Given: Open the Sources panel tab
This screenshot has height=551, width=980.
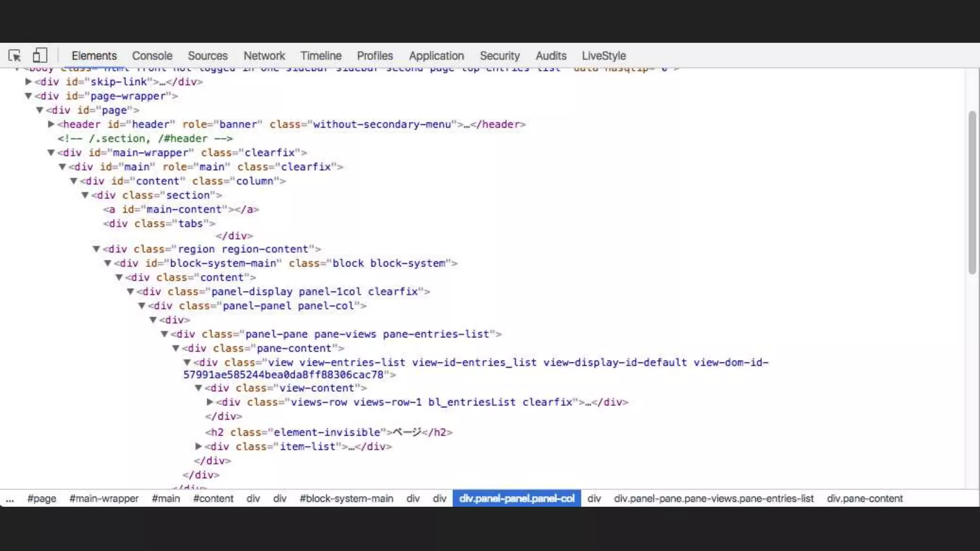Looking at the screenshot, I should coord(207,56).
